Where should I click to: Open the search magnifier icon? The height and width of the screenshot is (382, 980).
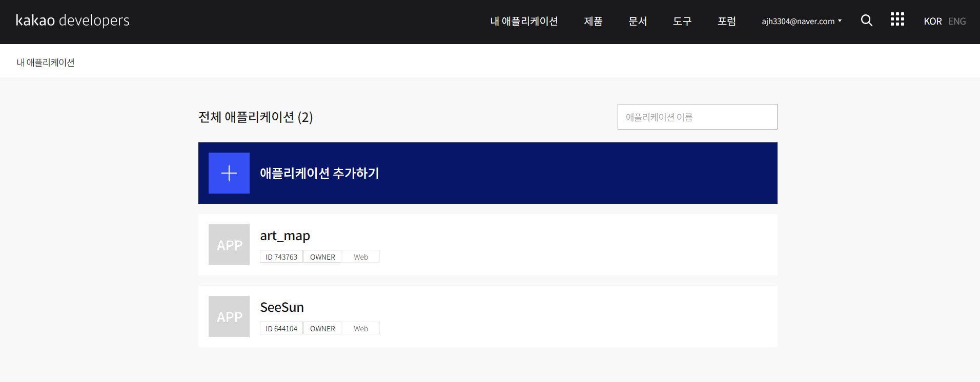point(866,20)
